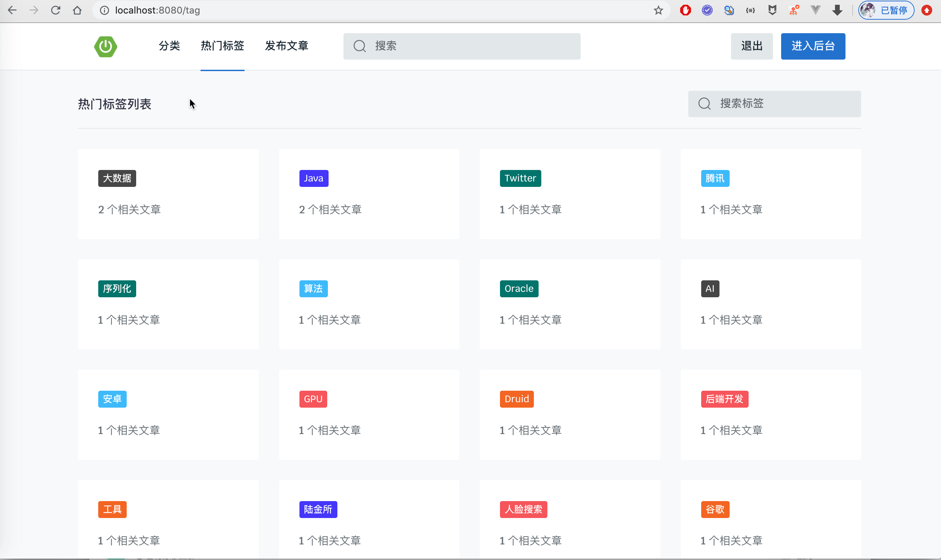Select the 后端开发 tag badge
Screen dimensions: 941x560
[724, 399]
